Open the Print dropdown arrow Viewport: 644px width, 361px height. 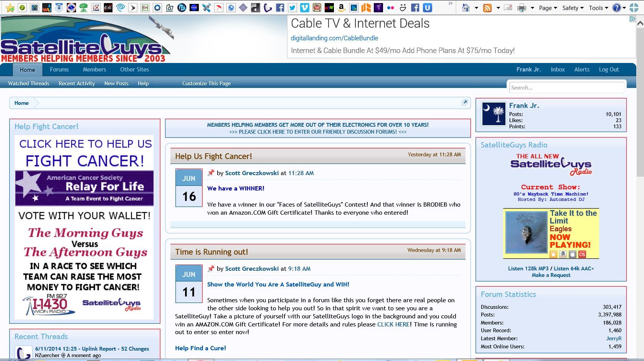click(532, 8)
